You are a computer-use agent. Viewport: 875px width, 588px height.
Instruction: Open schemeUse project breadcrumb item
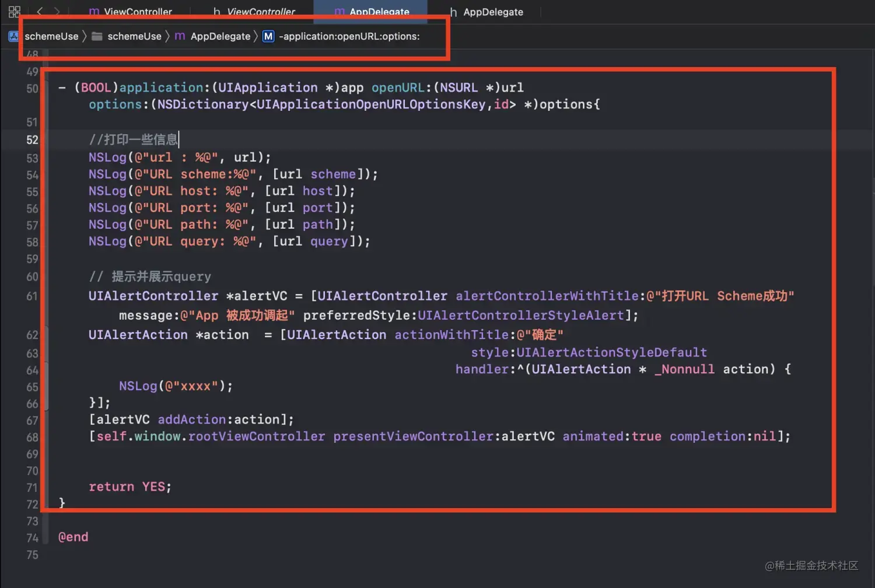(51, 36)
